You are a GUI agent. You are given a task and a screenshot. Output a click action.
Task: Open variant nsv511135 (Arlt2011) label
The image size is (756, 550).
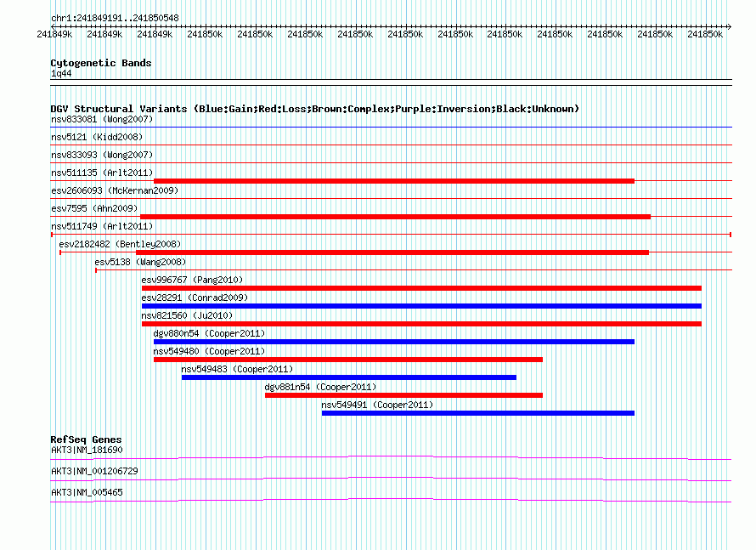(102, 173)
